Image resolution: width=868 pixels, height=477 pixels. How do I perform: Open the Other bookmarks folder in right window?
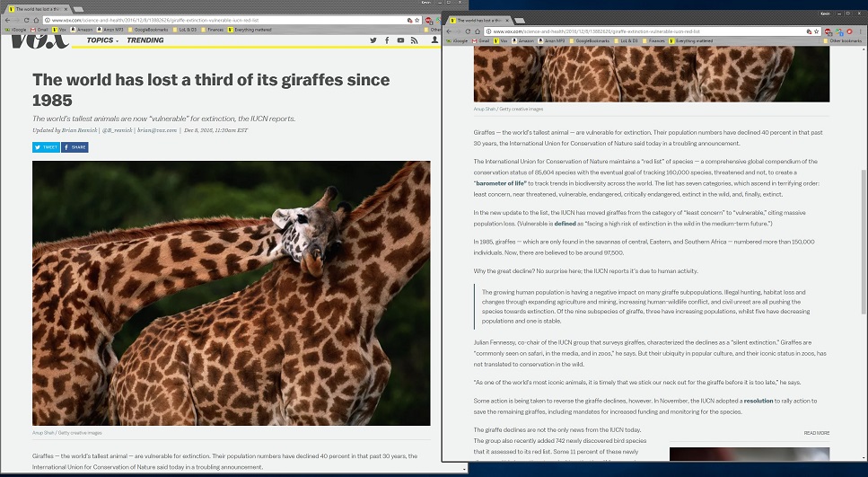[x=843, y=41]
